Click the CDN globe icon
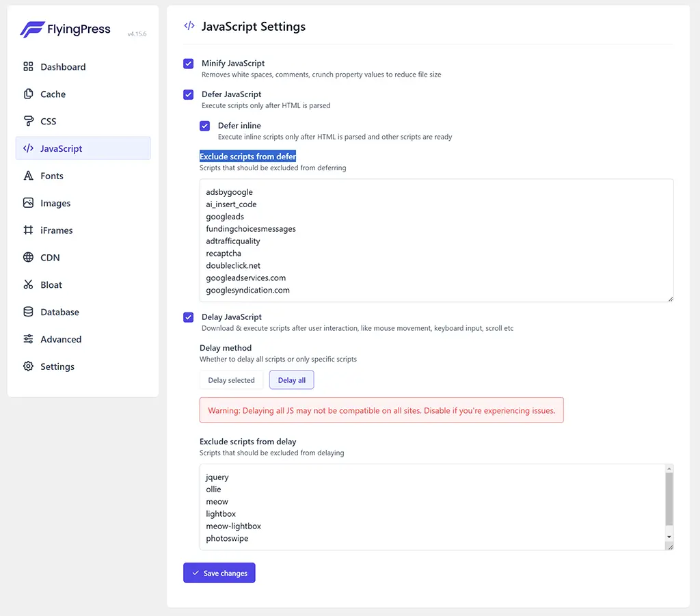Screen dimensions: 700x616 (27, 258)
